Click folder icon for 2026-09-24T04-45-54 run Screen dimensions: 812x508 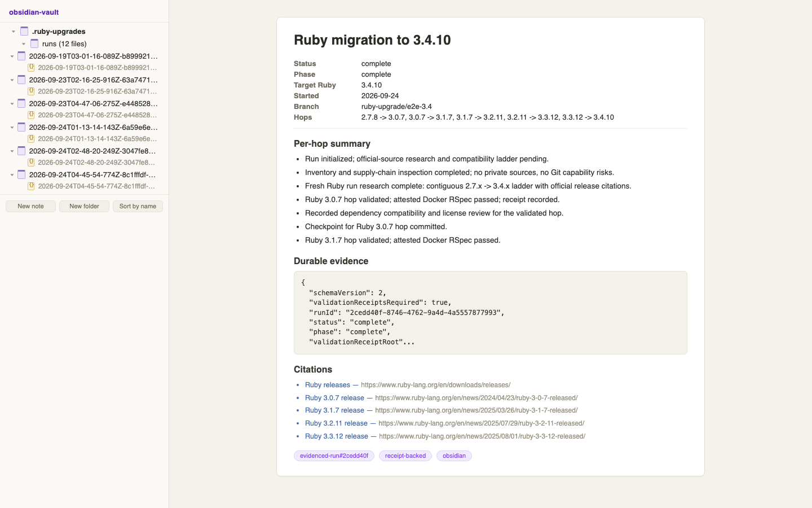click(x=21, y=174)
